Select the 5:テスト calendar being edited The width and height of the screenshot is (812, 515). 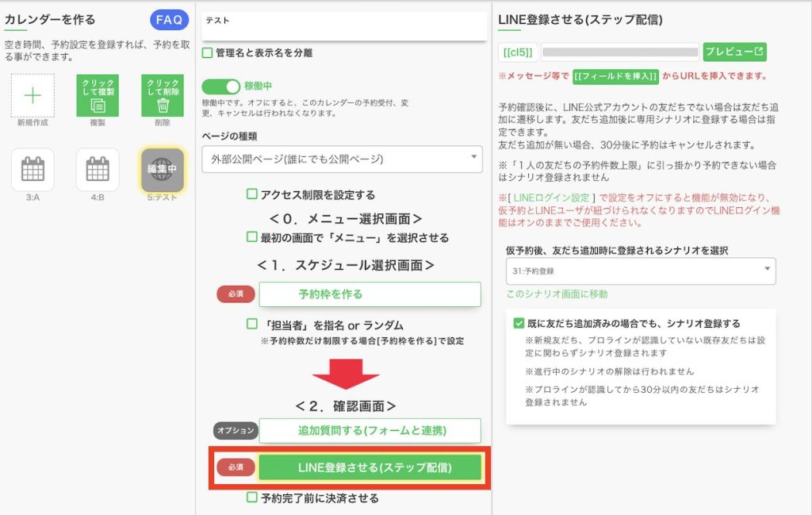pos(163,170)
